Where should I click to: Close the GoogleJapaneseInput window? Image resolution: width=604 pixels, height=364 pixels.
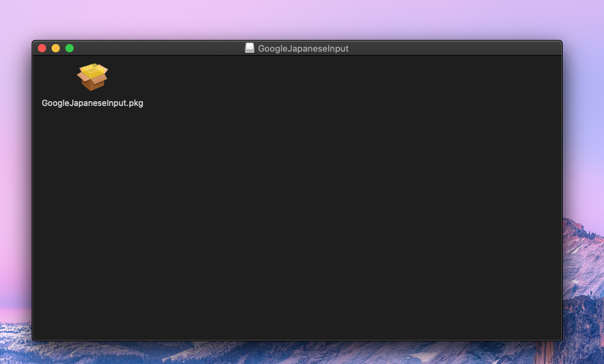tap(42, 48)
